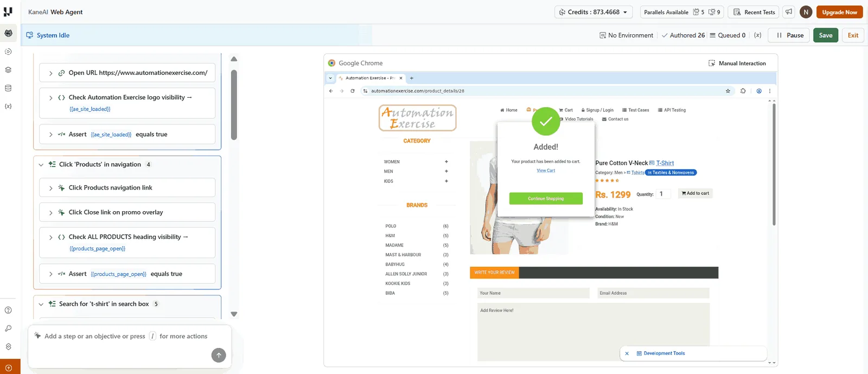This screenshot has width=868, height=374.
Task: Open Signup / Login in site navigation
Action: pyautogui.click(x=597, y=110)
